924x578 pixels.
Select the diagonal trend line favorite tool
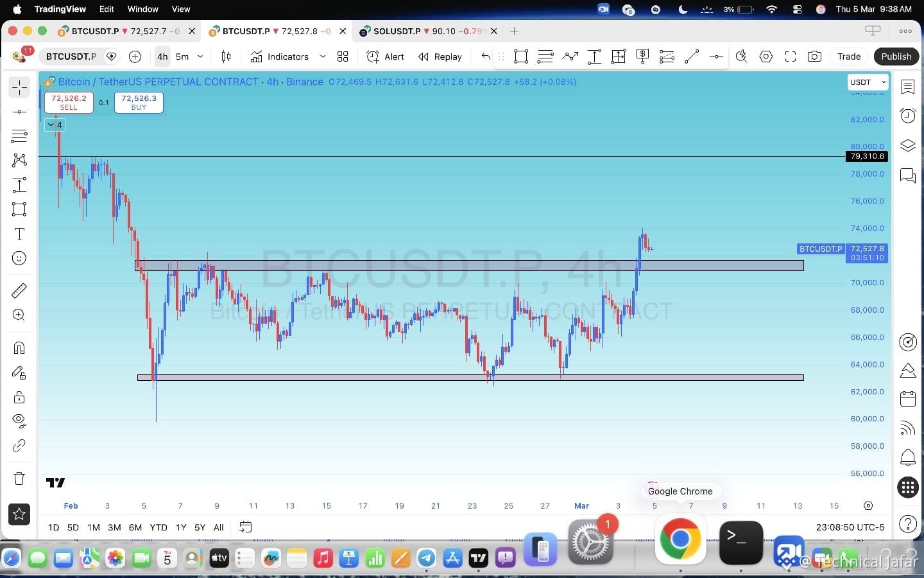(x=691, y=57)
